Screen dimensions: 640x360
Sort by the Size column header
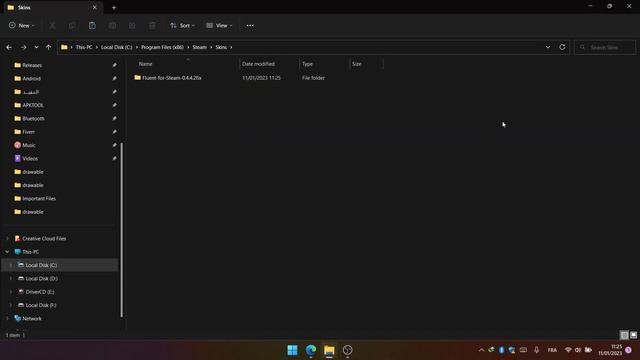click(357, 64)
